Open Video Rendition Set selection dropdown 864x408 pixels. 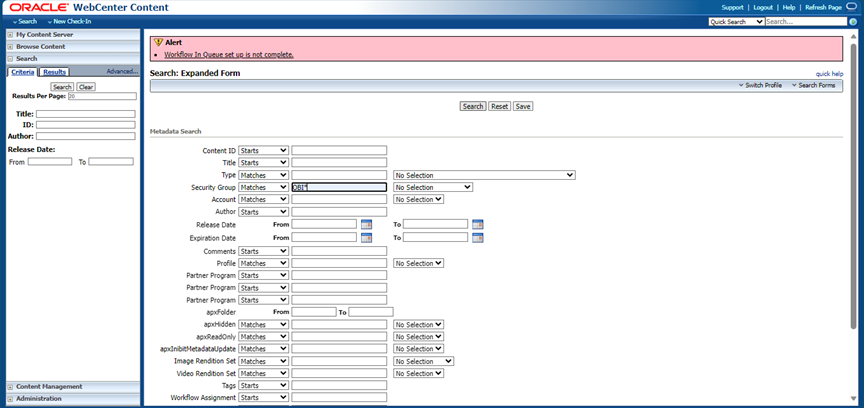(x=419, y=374)
